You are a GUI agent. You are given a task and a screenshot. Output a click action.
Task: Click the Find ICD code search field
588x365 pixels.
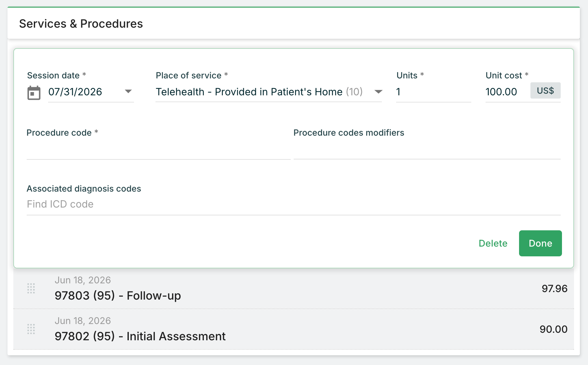click(x=294, y=205)
